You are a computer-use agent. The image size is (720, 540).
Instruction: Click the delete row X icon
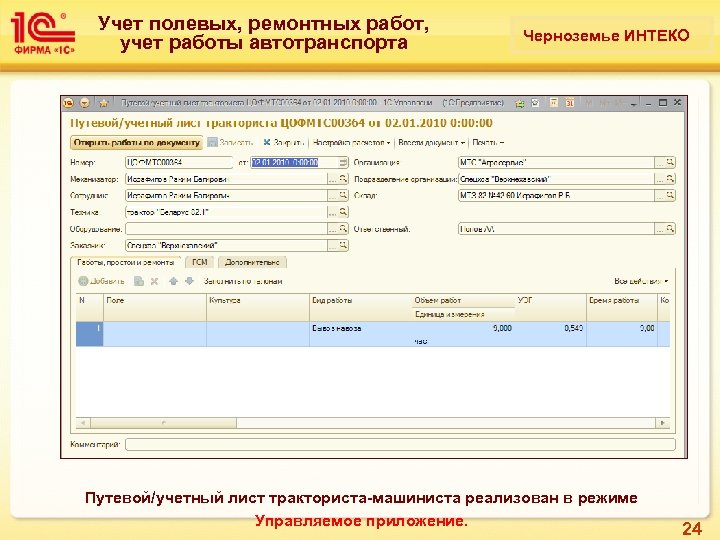tap(155, 281)
